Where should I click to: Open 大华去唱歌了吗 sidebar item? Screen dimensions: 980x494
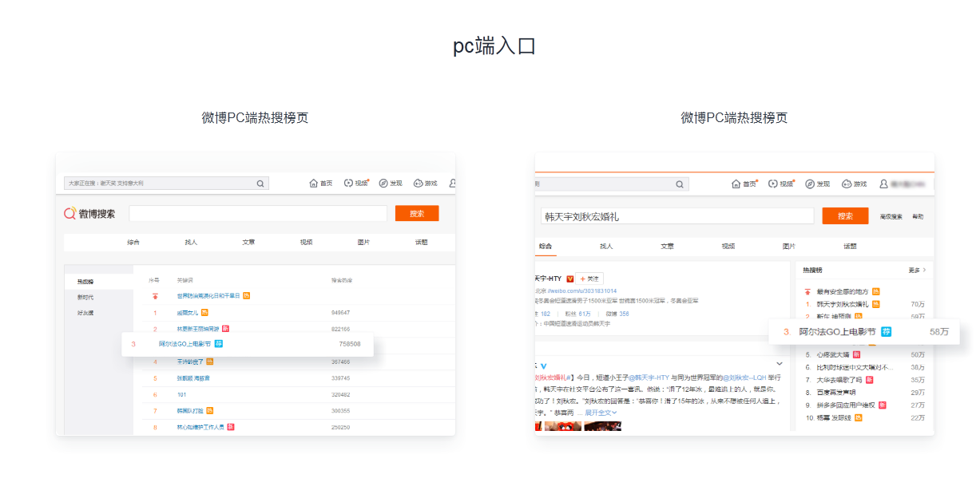click(x=839, y=380)
